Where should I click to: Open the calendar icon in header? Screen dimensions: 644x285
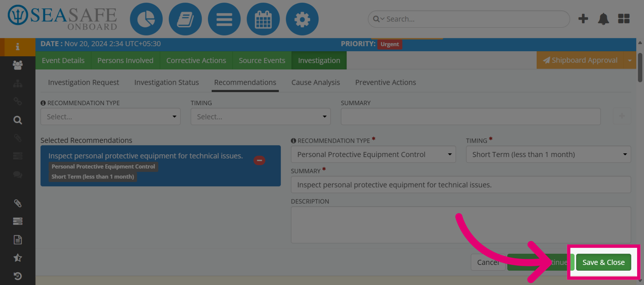[263, 19]
